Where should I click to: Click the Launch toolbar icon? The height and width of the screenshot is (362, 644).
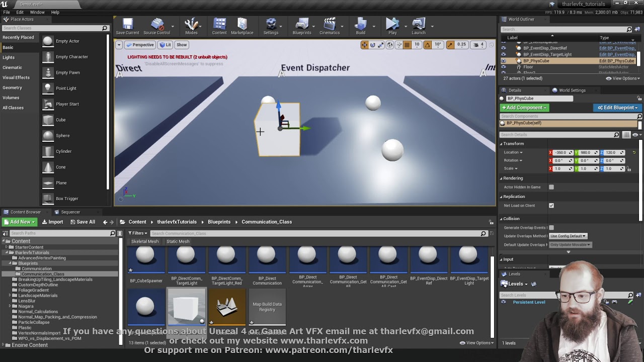point(419,27)
